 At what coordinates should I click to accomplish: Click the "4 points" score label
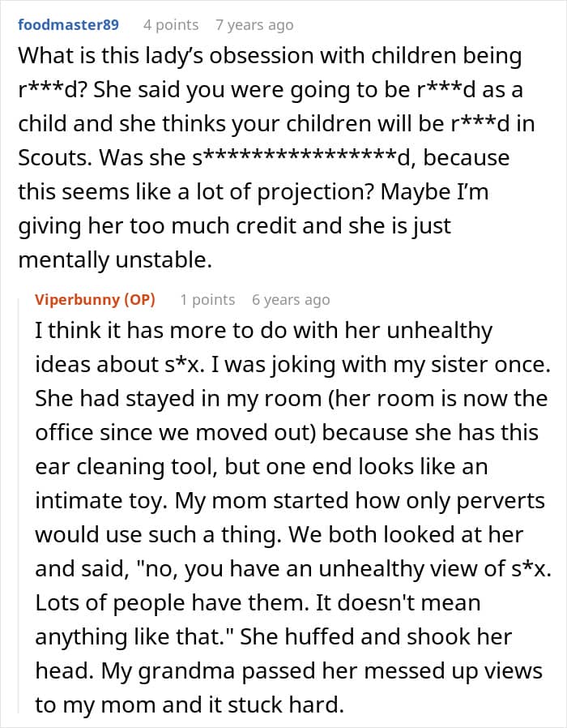click(171, 25)
